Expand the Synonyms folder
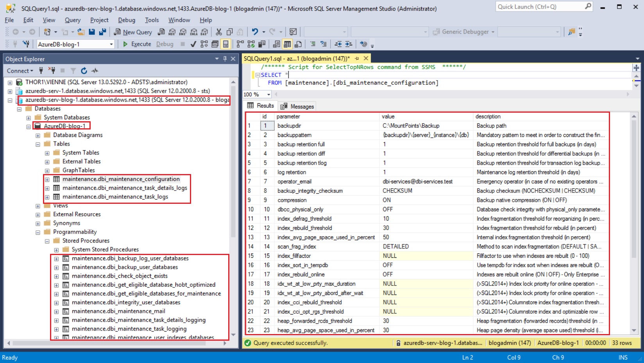 click(x=38, y=224)
